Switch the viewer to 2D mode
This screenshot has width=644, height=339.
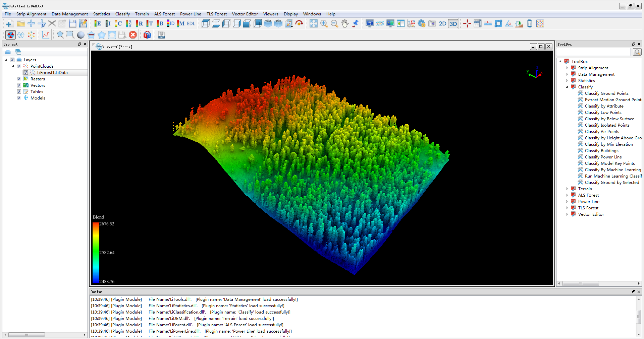click(442, 23)
